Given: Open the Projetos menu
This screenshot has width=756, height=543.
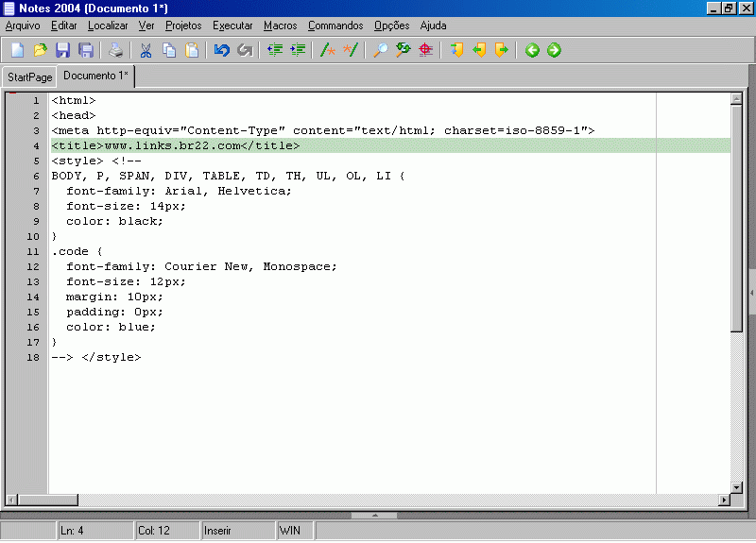Looking at the screenshot, I should click(x=183, y=25).
